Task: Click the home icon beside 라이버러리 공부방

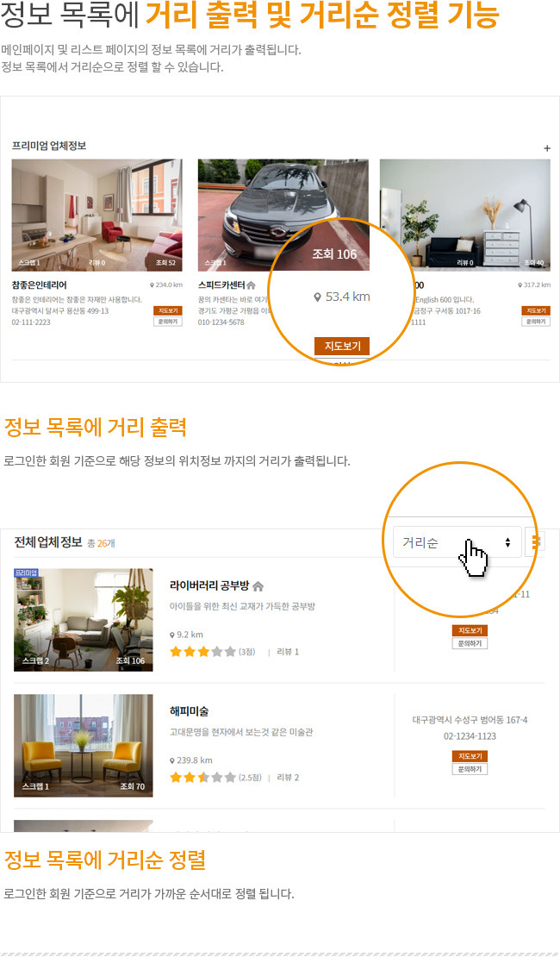Action: pos(258,586)
